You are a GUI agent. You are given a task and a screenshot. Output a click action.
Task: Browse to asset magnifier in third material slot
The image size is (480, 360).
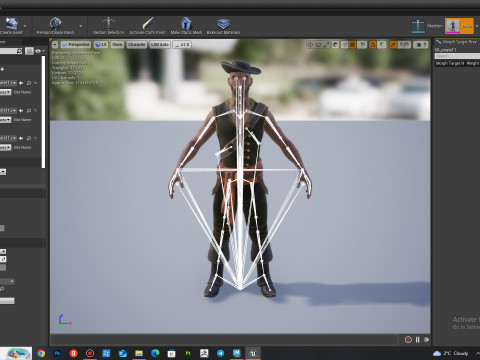tap(29, 138)
